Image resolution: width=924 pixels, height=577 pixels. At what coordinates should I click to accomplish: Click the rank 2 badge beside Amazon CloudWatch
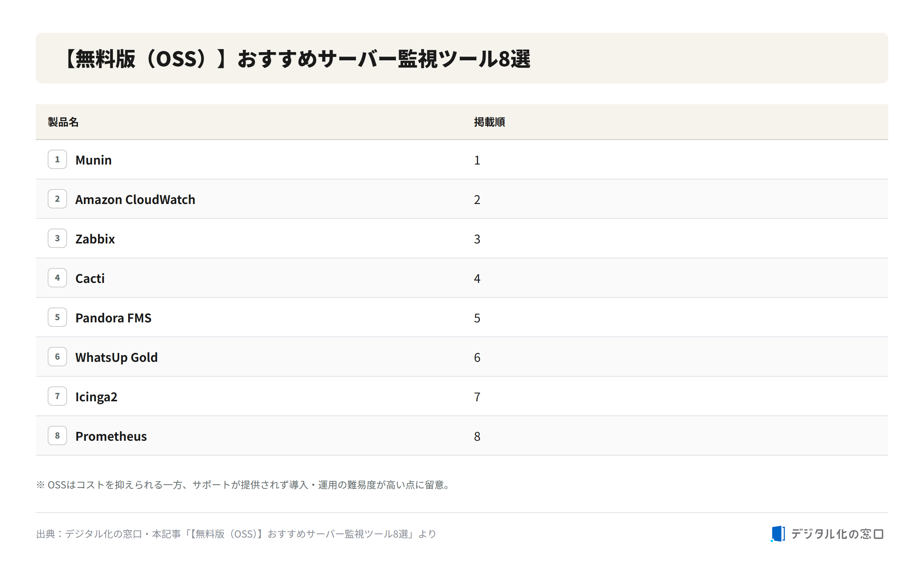57,199
